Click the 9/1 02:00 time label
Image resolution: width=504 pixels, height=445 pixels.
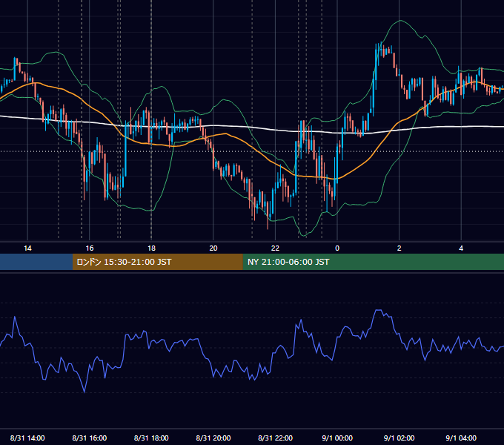399,438
